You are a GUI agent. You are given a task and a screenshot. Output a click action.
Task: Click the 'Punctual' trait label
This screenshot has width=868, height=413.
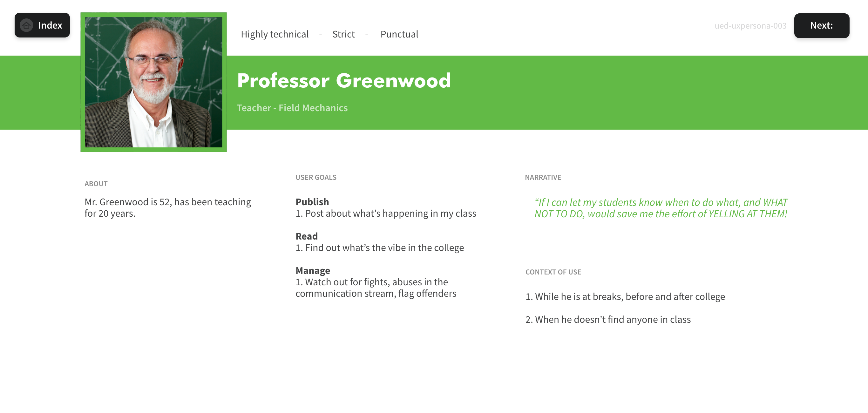click(399, 34)
